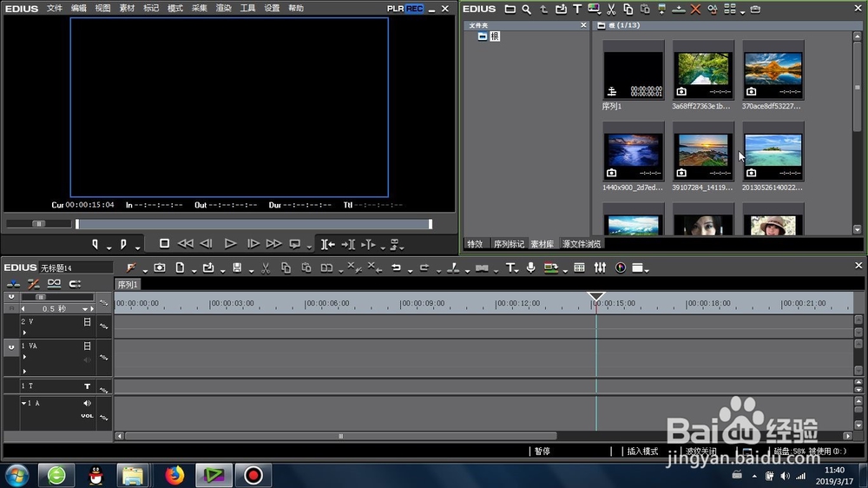Image resolution: width=868 pixels, height=488 pixels.
Task: Open undo history dropdown arrow
Action: click(411, 271)
